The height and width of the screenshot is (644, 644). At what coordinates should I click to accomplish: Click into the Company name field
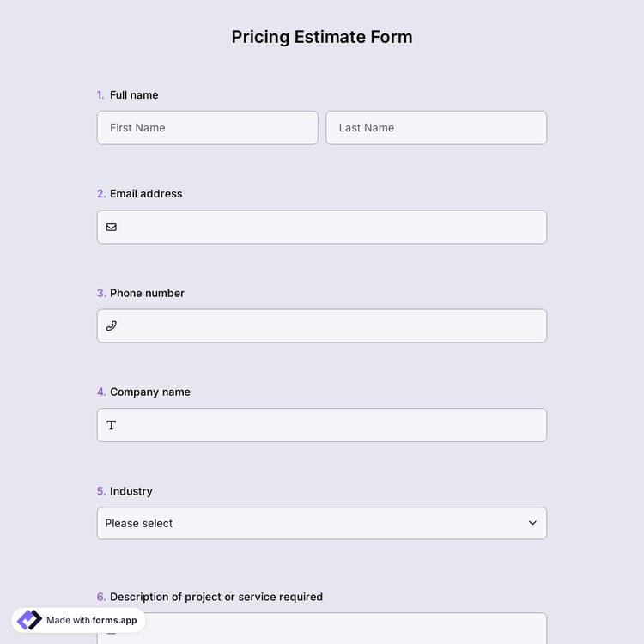tap(331, 425)
